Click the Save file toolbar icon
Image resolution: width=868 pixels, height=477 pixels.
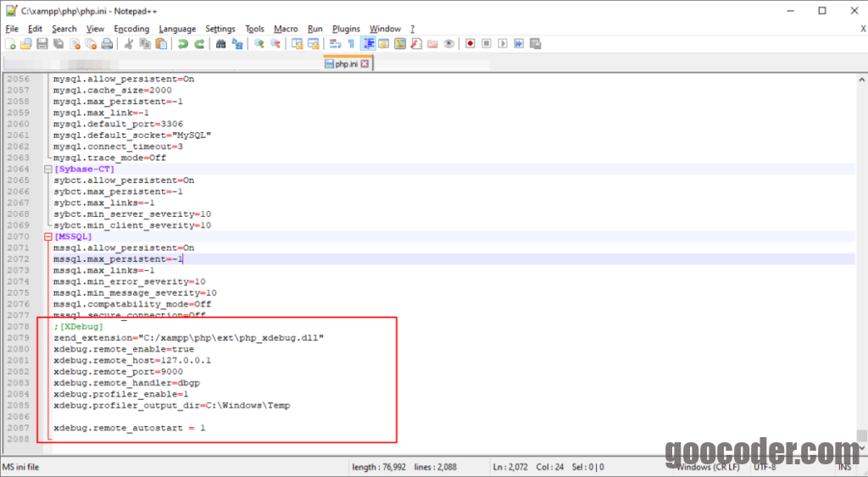point(42,43)
